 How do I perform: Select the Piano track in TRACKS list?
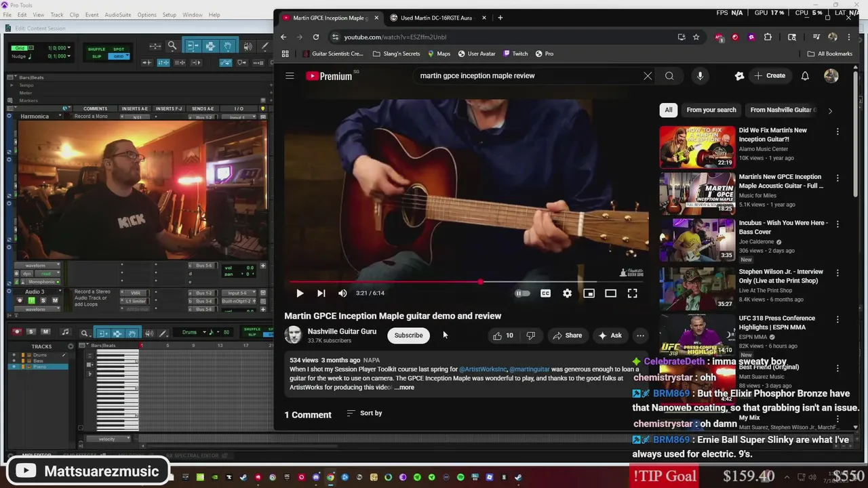point(41,367)
